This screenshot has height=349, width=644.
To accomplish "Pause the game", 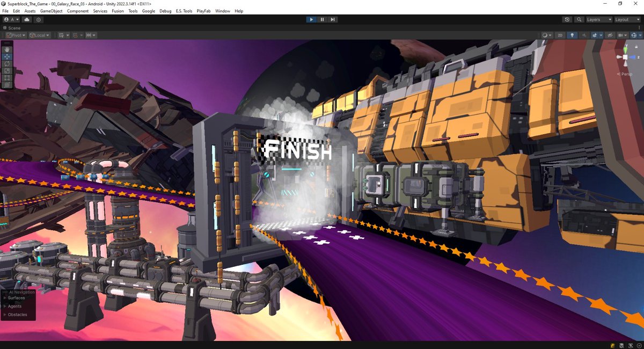I will coord(322,19).
